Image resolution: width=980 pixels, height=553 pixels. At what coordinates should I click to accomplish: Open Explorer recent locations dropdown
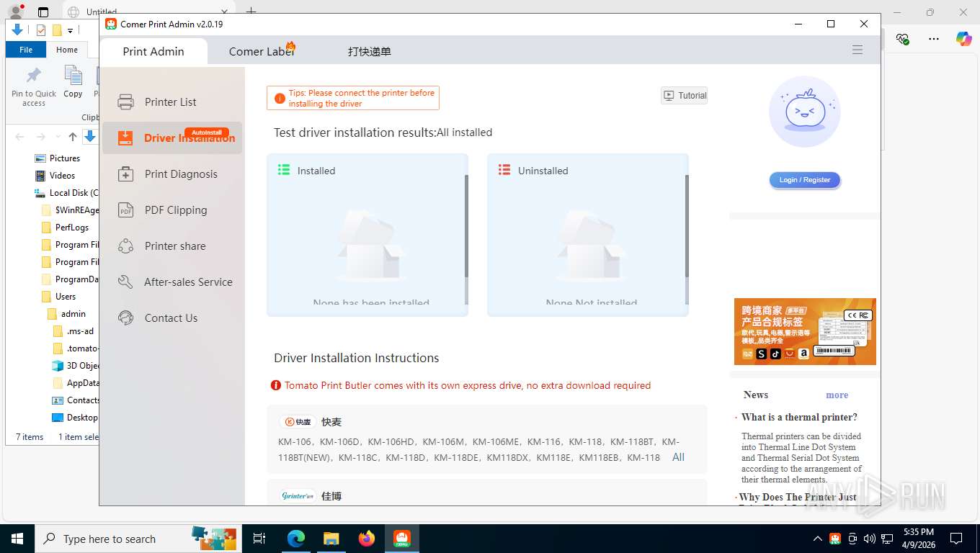click(x=57, y=137)
